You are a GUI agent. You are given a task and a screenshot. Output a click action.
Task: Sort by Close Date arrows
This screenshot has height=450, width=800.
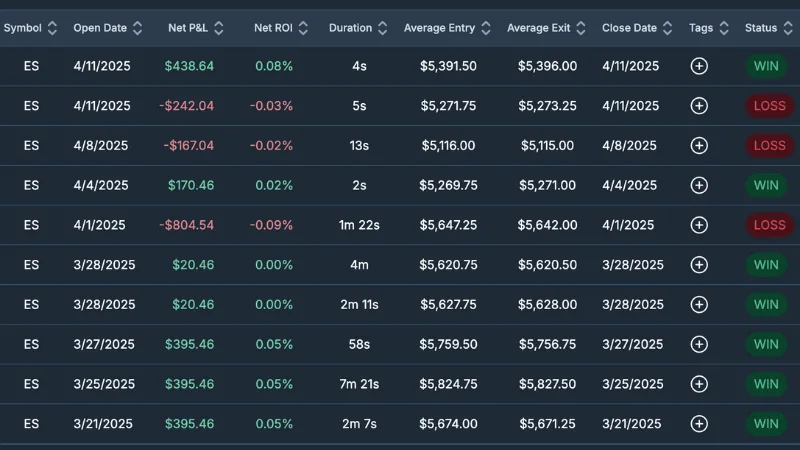coord(667,28)
